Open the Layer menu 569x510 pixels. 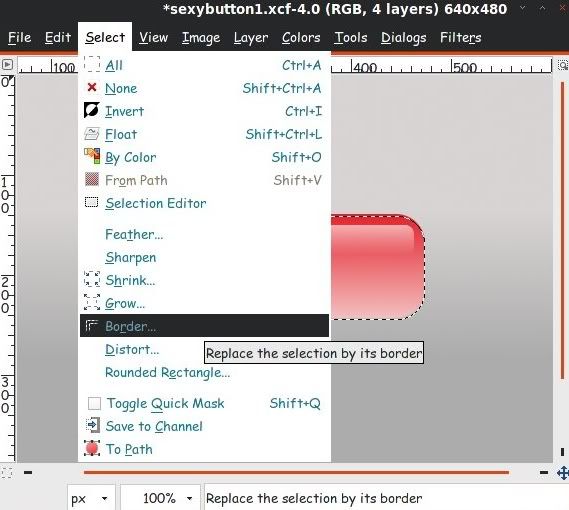[251, 37]
